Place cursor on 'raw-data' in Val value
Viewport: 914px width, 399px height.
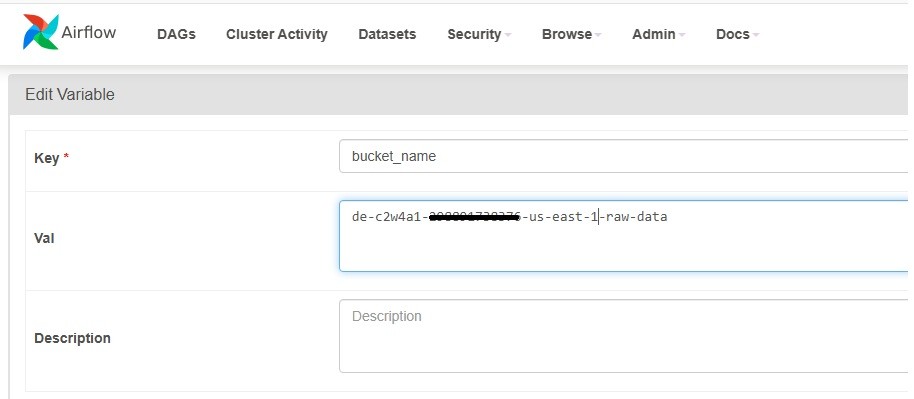(x=637, y=218)
